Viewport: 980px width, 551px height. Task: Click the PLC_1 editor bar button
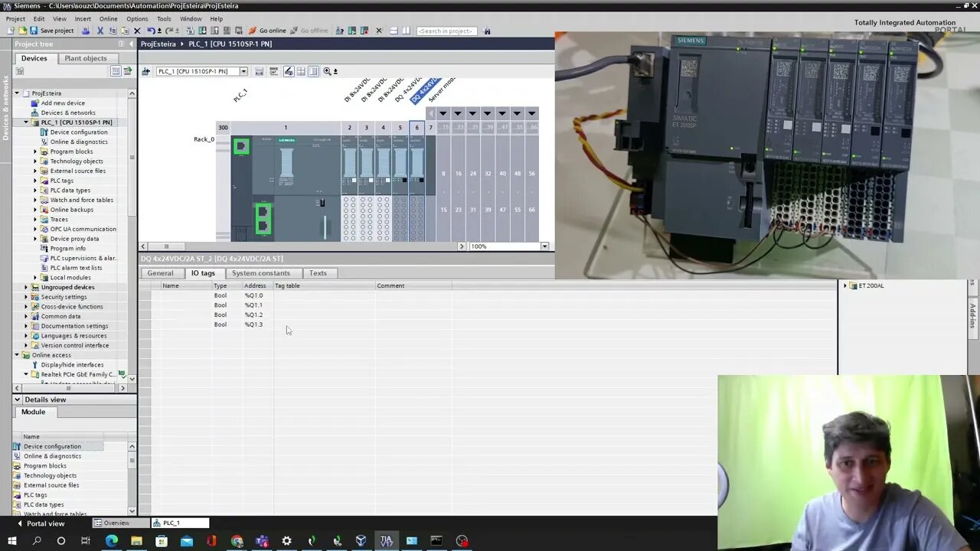[180, 523]
